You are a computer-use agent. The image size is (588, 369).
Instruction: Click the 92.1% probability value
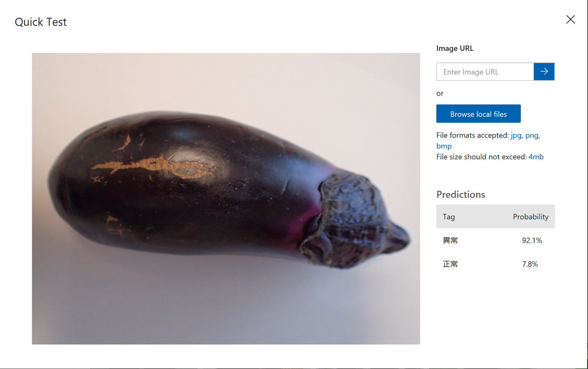click(x=532, y=240)
